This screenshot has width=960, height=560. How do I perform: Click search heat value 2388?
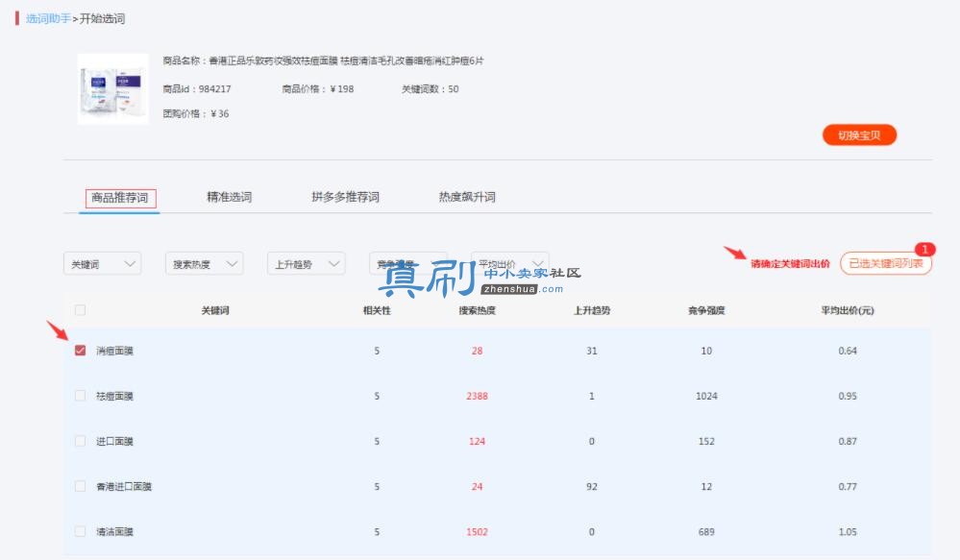[477, 396]
